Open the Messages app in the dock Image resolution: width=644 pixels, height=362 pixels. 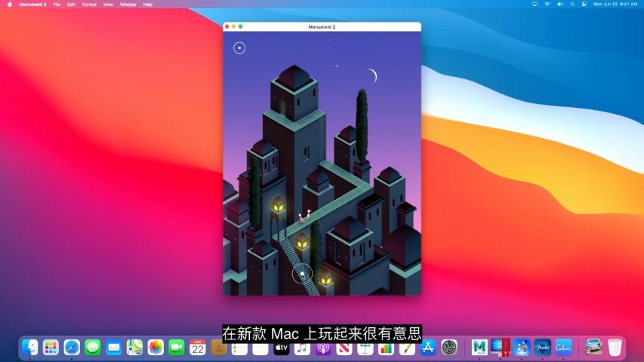(x=93, y=348)
